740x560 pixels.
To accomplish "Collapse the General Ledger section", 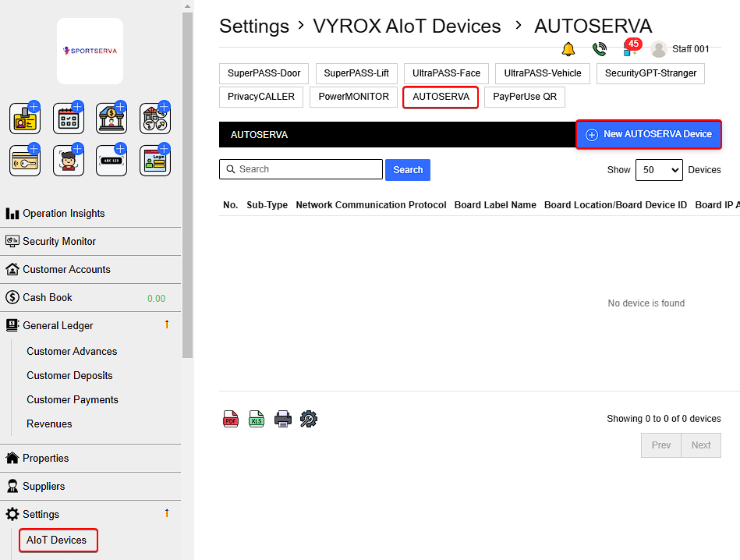I will [x=166, y=325].
